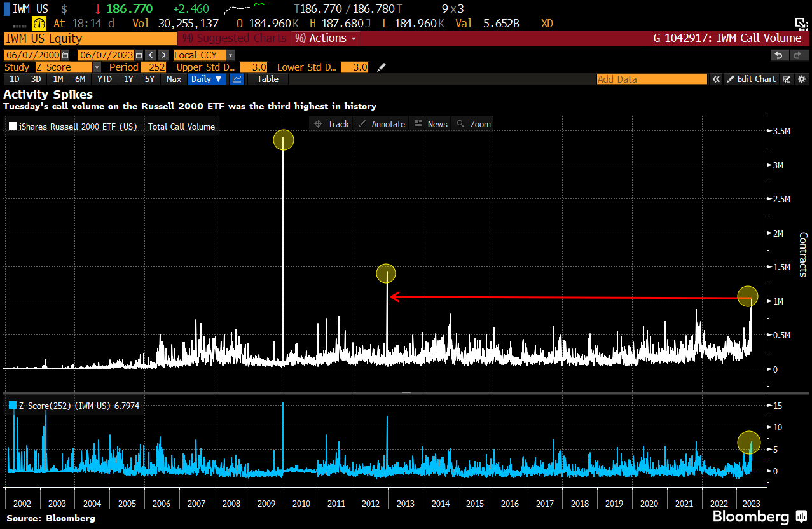
Task: Toggle Z-Score(252) legend color box
Action: [13, 405]
